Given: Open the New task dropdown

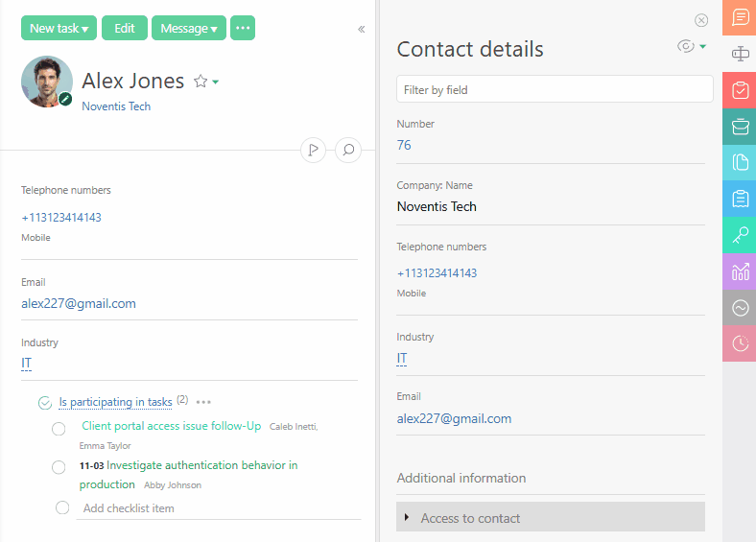Looking at the screenshot, I should 59,29.
